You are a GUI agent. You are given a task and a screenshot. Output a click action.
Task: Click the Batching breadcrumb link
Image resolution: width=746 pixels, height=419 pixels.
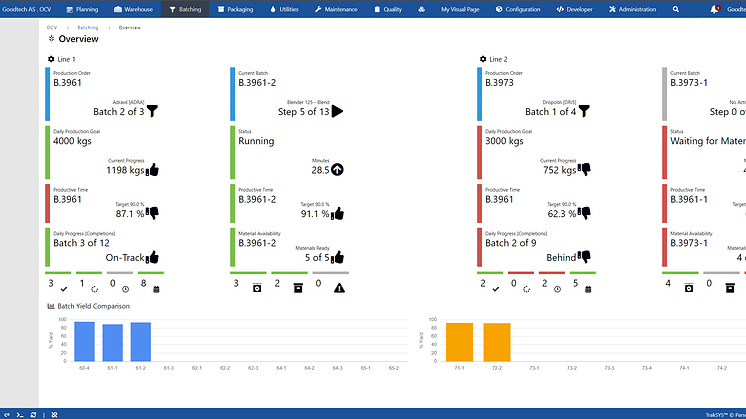click(88, 27)
